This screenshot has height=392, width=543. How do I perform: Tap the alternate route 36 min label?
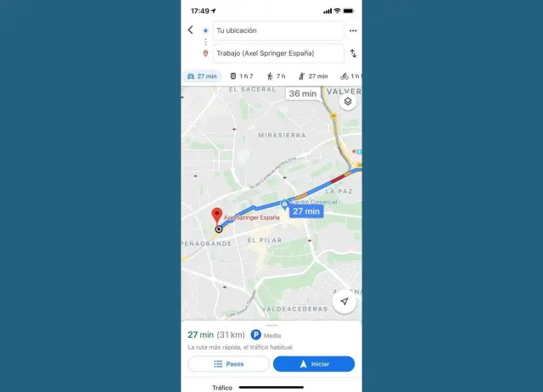tap(303, 93)
